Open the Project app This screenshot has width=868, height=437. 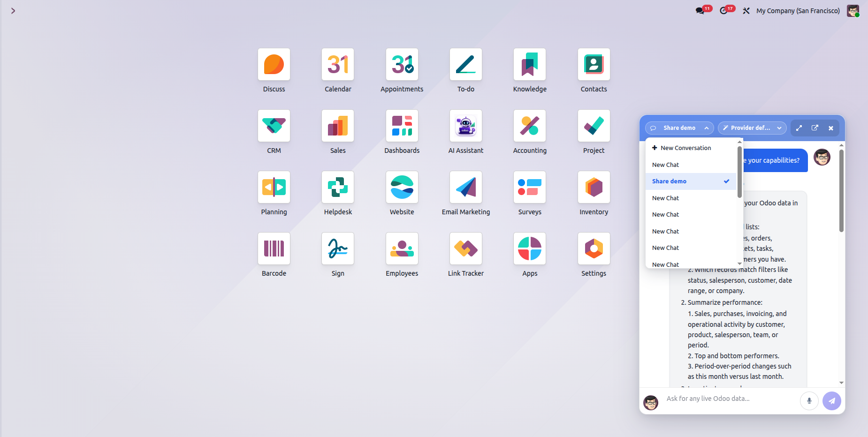click(594, 126)
